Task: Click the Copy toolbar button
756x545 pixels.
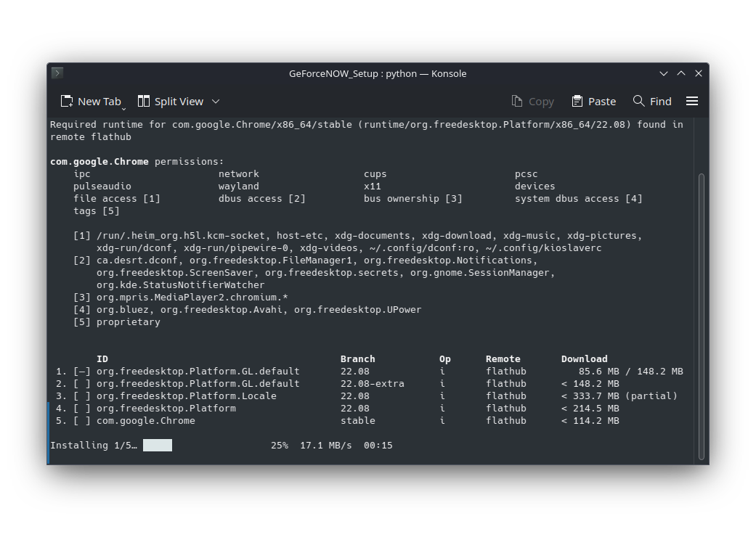Action: point(533,101)
